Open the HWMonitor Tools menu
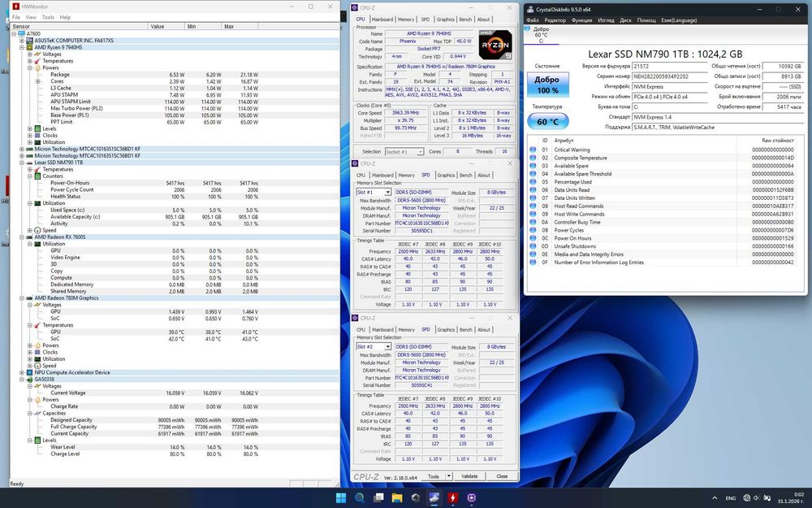The width and height of the screenshot is (812, 508). pyautogui.click(x=48, y=17)
